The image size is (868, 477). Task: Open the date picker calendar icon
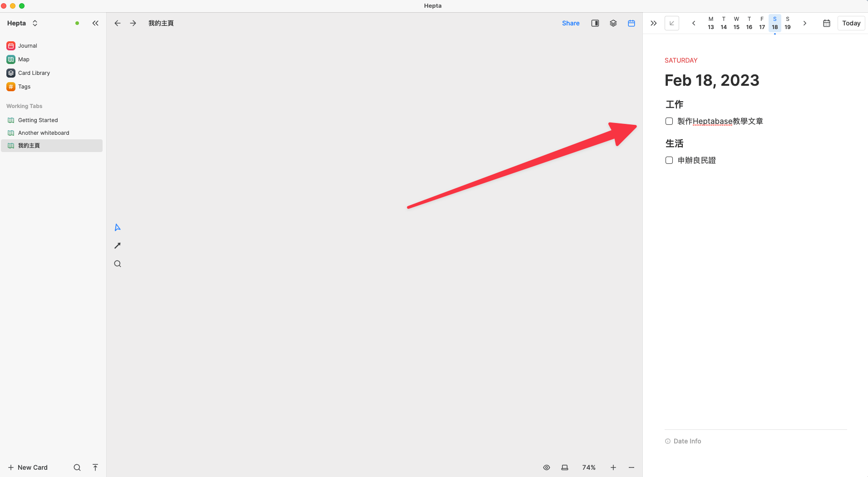(x=827, y=23)
